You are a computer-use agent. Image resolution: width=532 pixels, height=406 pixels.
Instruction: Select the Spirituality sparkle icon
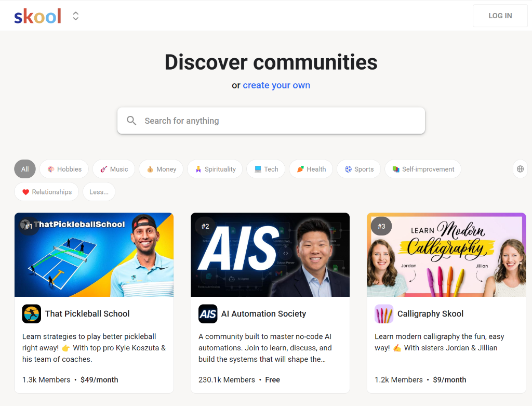198,168
